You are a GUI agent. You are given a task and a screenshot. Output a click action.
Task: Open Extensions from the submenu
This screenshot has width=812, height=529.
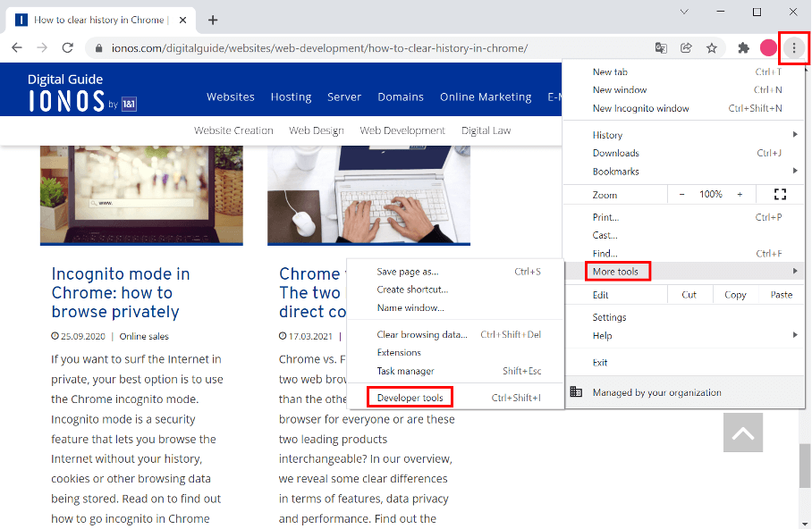[x=456, y=353]
